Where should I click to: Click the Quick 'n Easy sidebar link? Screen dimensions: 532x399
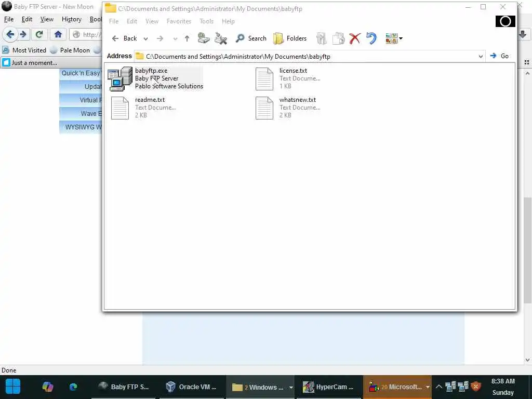[81, 73]
